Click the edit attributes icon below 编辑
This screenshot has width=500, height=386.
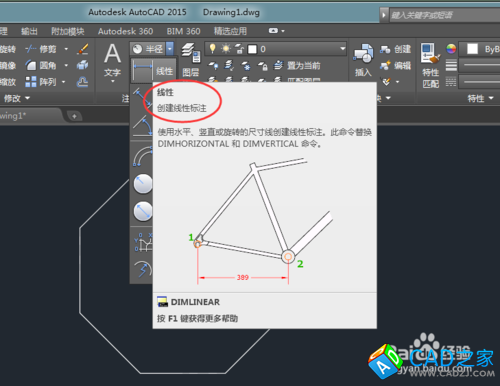point(386,81)
